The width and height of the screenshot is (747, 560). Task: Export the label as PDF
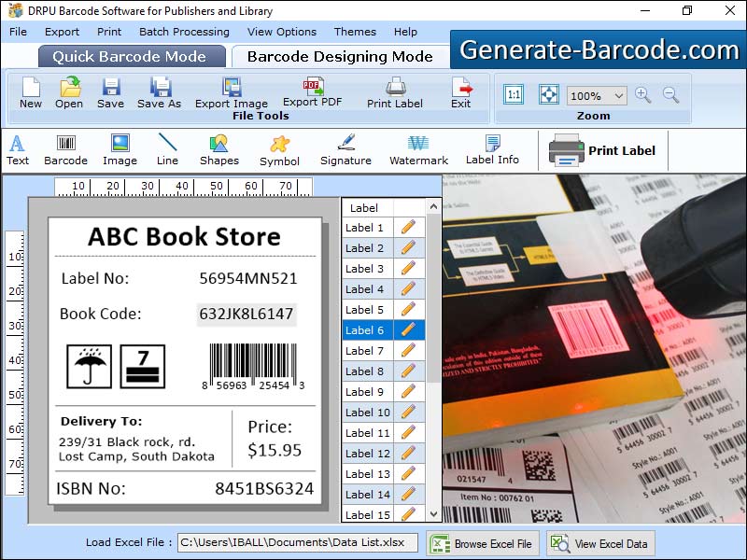click(313, 93)
